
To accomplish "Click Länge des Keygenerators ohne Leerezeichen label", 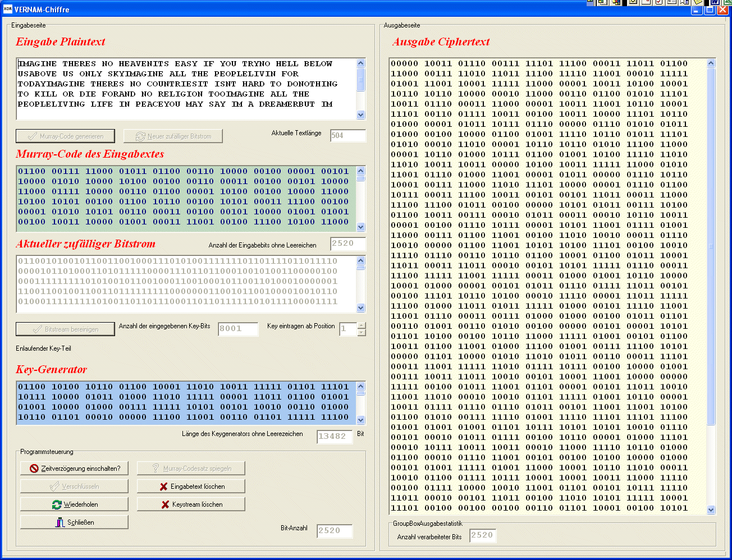I will 243,434.
